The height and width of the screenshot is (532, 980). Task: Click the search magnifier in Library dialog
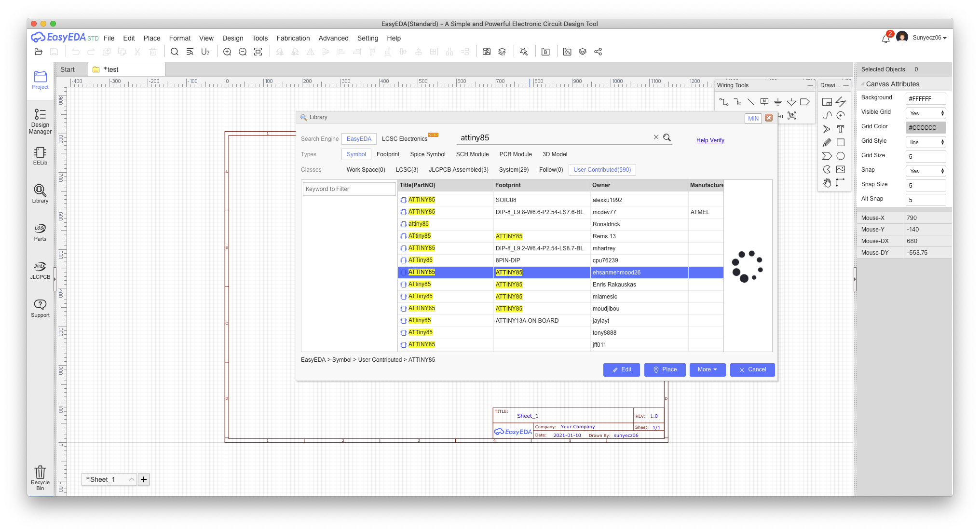667,138
